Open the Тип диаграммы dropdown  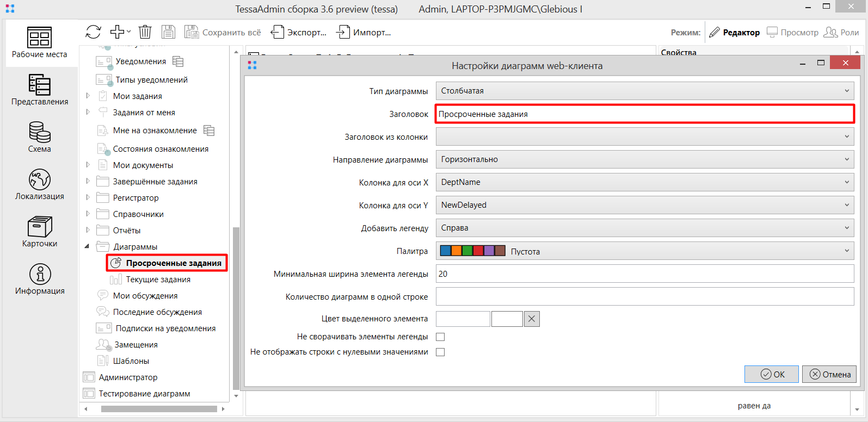(x=644, y=91)
